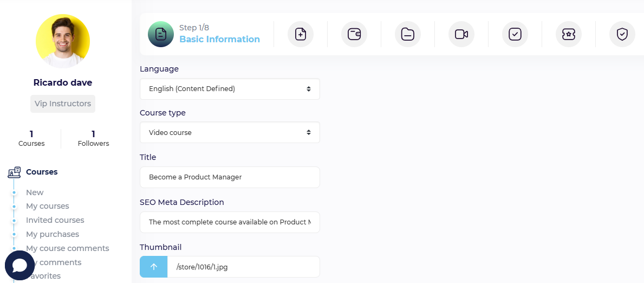Image resolution: width=644 pixels, height=283 pixels.
Task: Open My course comments in sidebar
Action: point(68,248)
